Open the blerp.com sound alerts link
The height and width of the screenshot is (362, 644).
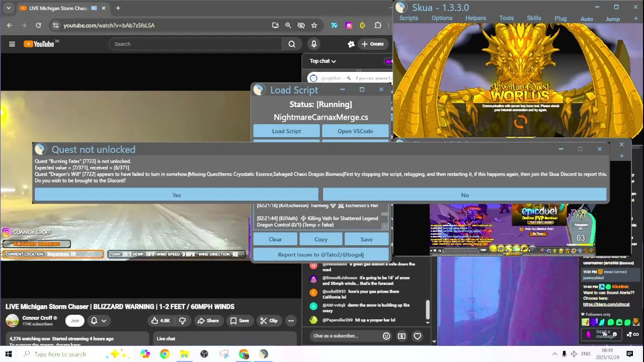click(x=606, y=304)
